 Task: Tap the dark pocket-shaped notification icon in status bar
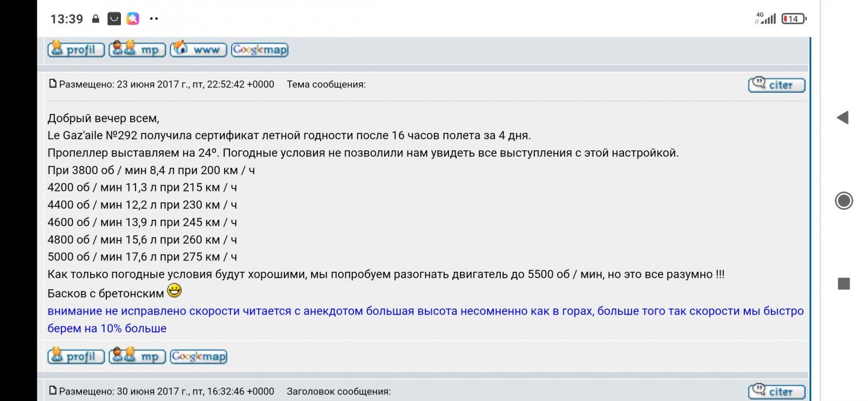point(114,19)
